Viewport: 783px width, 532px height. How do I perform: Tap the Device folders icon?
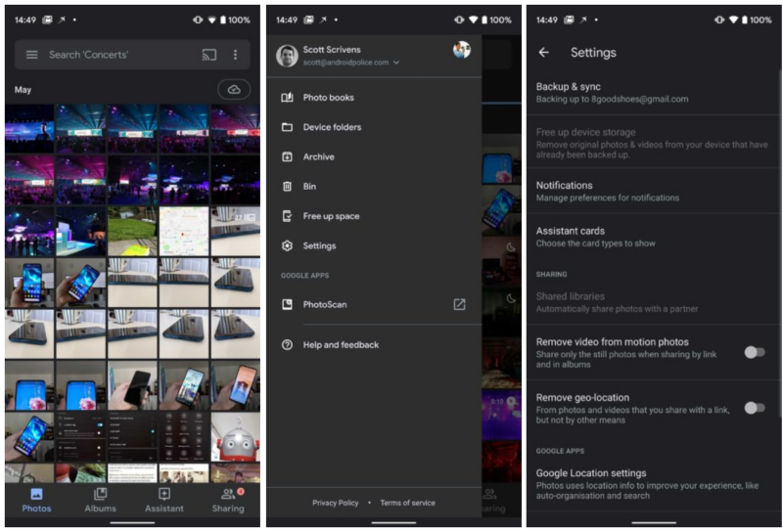[287, 127]
